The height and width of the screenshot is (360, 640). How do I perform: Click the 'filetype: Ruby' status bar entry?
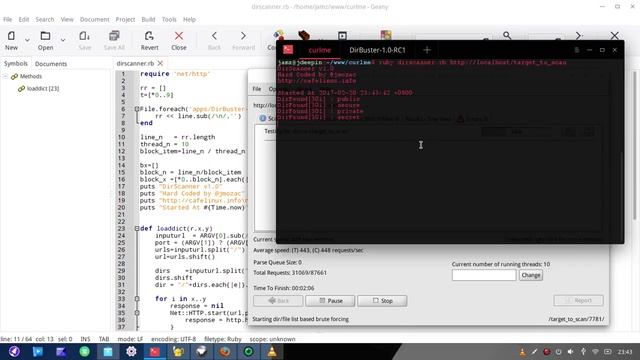(x=223, y=339)
